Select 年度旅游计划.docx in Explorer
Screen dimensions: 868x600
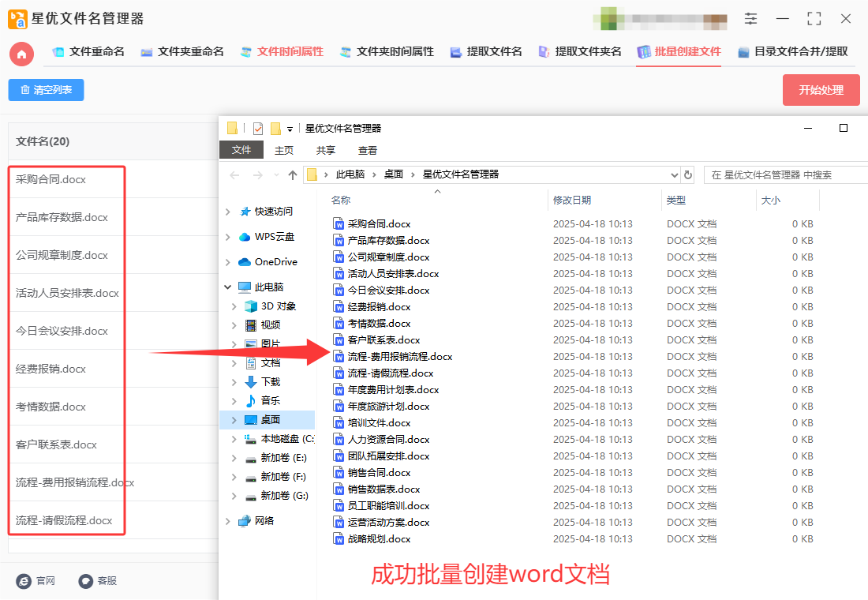point(388,406)
